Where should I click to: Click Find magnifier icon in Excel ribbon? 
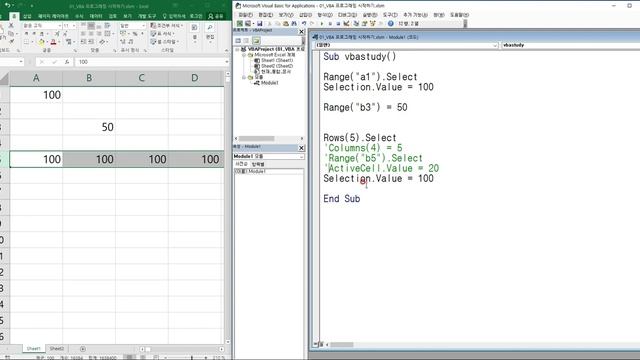[x=210, y=27]
